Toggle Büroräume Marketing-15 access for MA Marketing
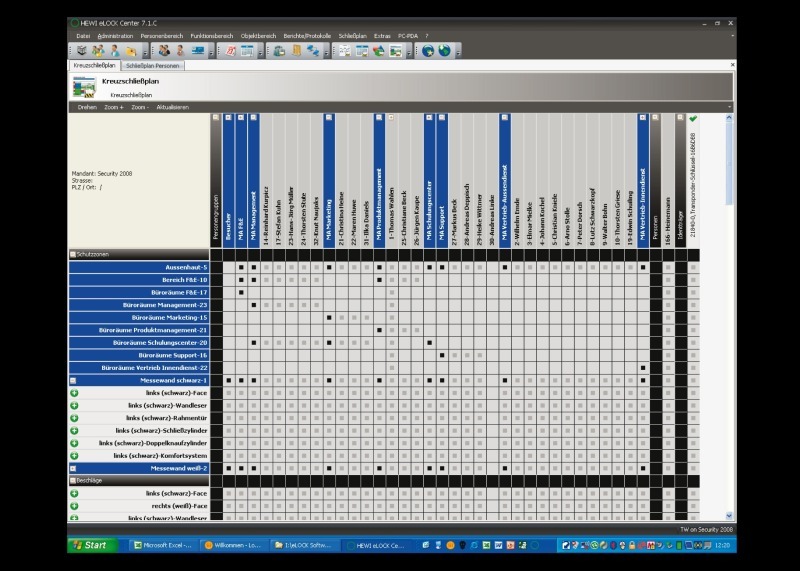 click(329, 317)
